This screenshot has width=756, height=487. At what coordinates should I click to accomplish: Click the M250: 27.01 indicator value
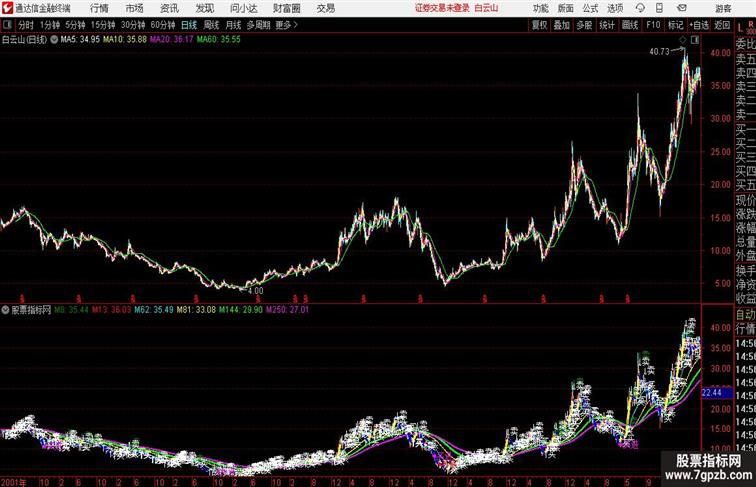pyautogui.click(x=287, y=310)
